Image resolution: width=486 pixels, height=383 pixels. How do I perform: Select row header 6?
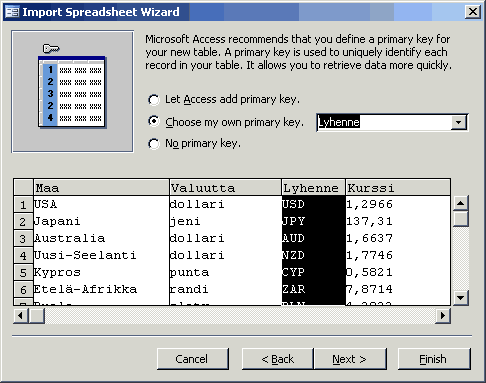[23, 289]
